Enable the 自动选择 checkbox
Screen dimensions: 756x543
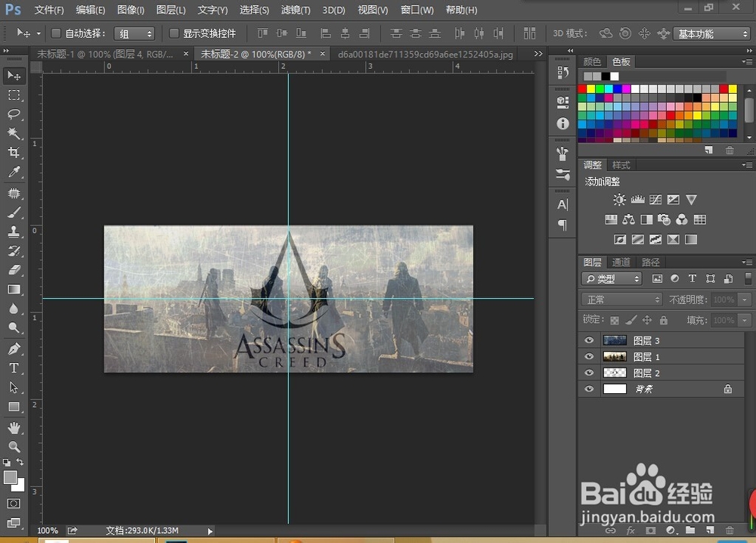click(x=56, y=33)
